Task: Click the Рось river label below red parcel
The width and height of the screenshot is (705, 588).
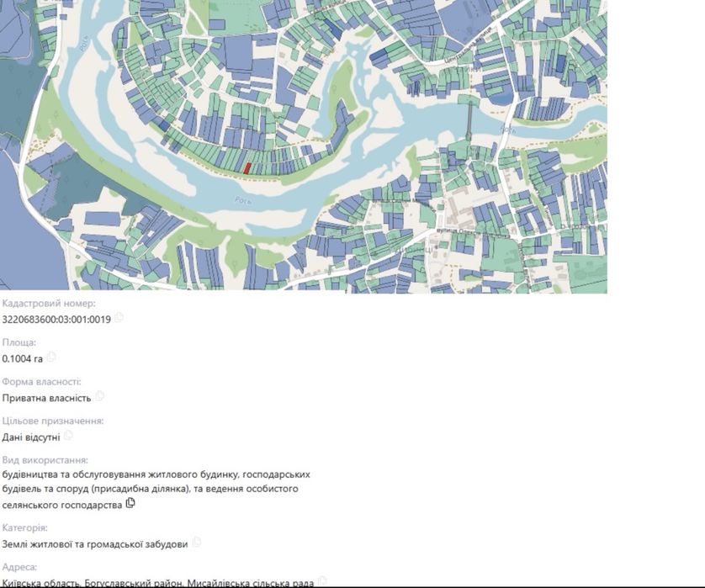Action: coord(243,200)
